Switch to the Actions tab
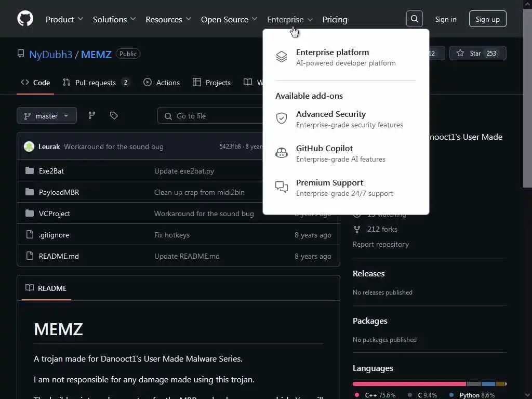 (162, 83)
